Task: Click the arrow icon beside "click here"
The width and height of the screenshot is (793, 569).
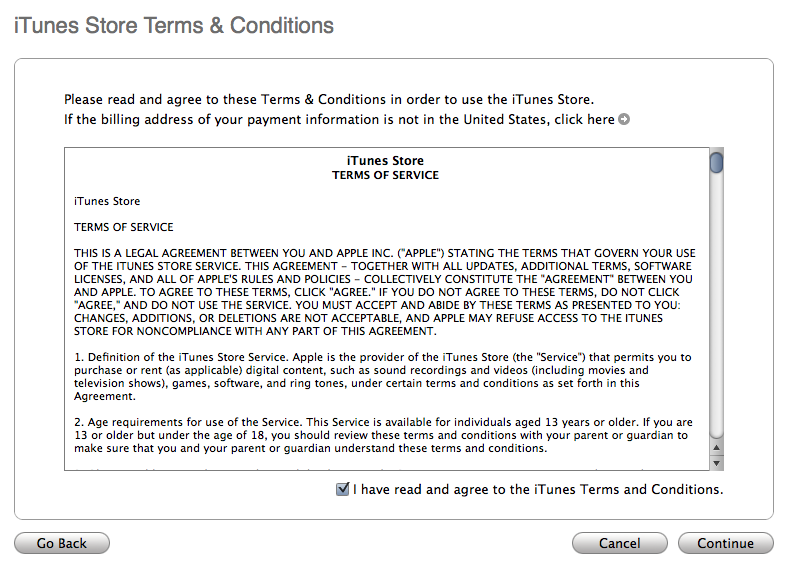Action: click(624, 120)
